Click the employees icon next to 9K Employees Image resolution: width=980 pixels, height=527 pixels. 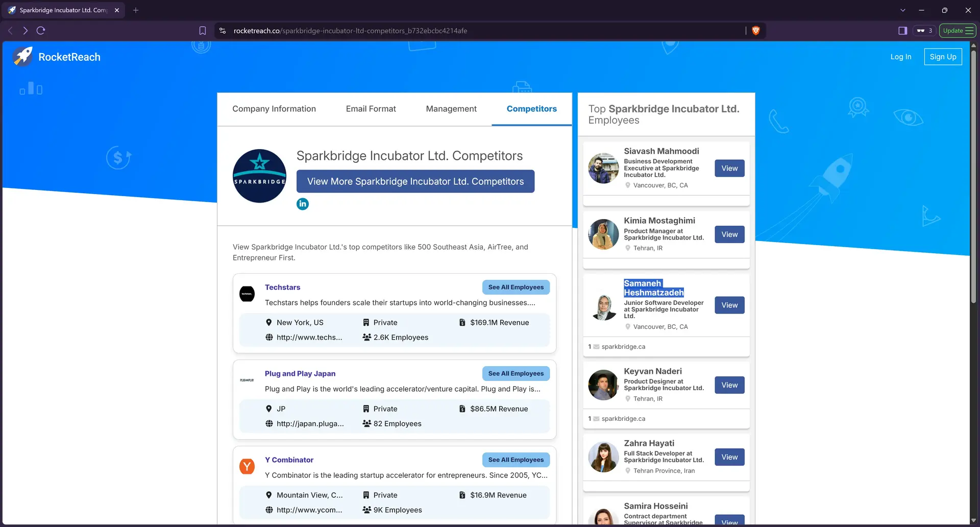(366, 510)
